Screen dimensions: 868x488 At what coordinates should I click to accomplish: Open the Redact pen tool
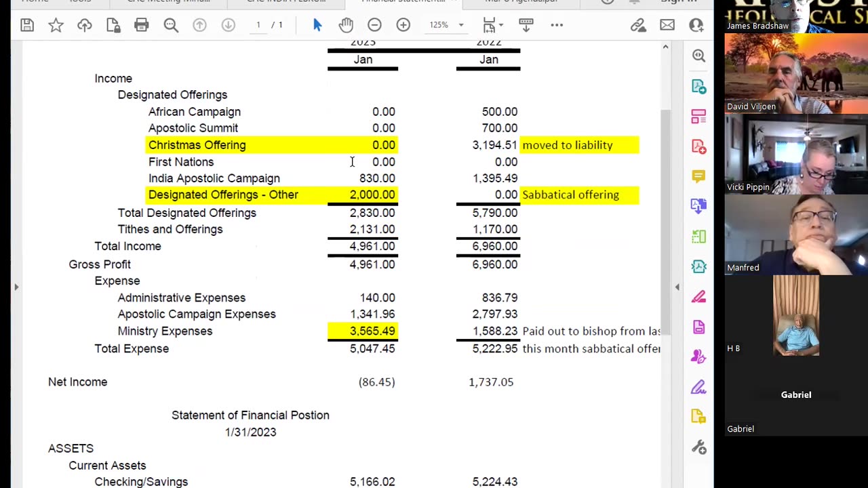[698, 297]
